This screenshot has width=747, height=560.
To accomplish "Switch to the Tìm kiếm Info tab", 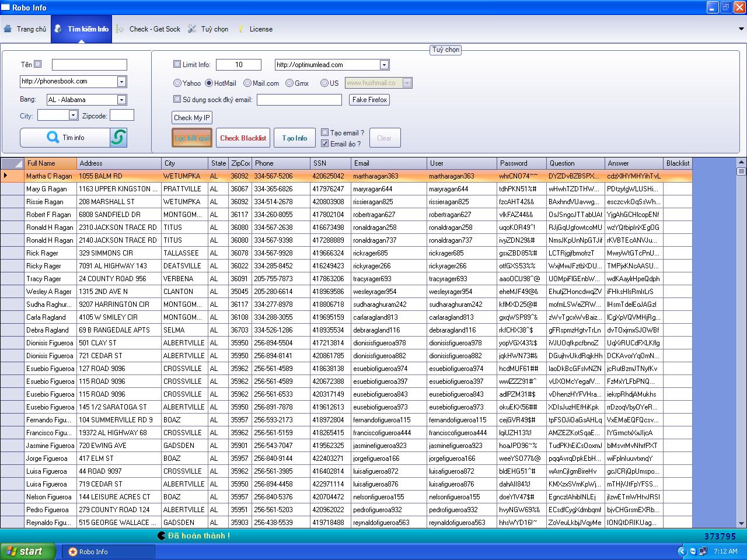I will point(82,29).
